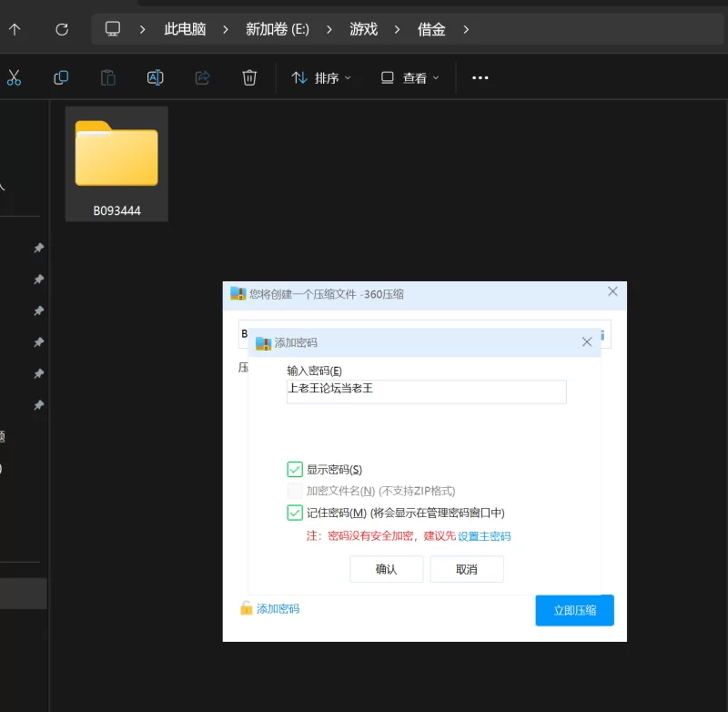Go up one folder level arrow
The width and height of the screenshot is (728, 712).
(x=15, y=30)
